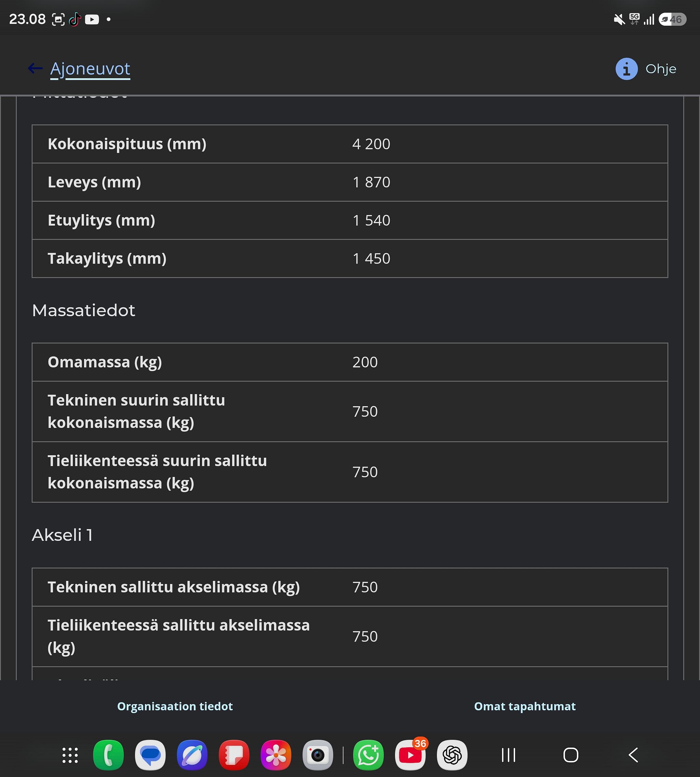Viewport: 700px width, 777px height.
Task: Tap the Android home button
Action: [x=571, y=755]
